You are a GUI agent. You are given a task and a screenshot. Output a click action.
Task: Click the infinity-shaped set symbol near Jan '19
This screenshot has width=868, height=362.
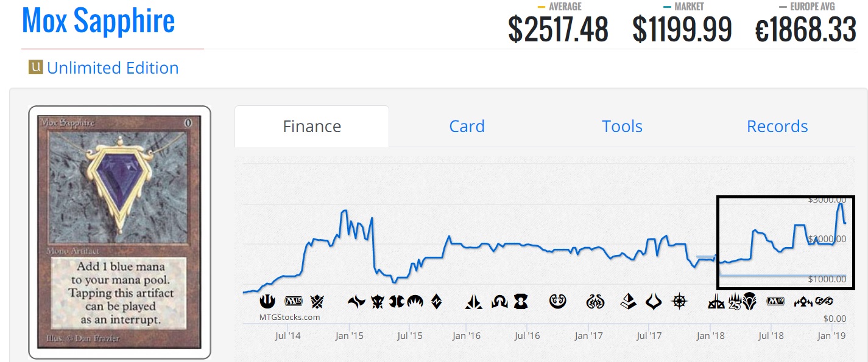tap(824, 301)
